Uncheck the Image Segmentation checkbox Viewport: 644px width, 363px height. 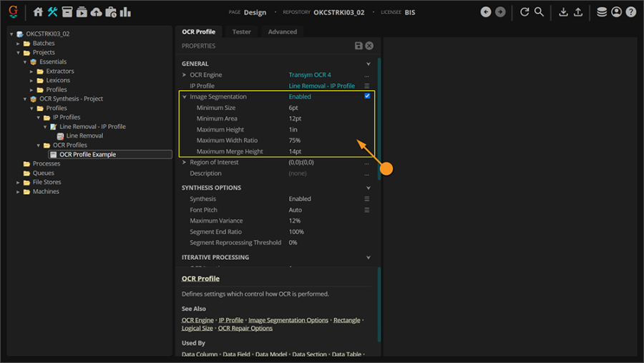point(367,96)
